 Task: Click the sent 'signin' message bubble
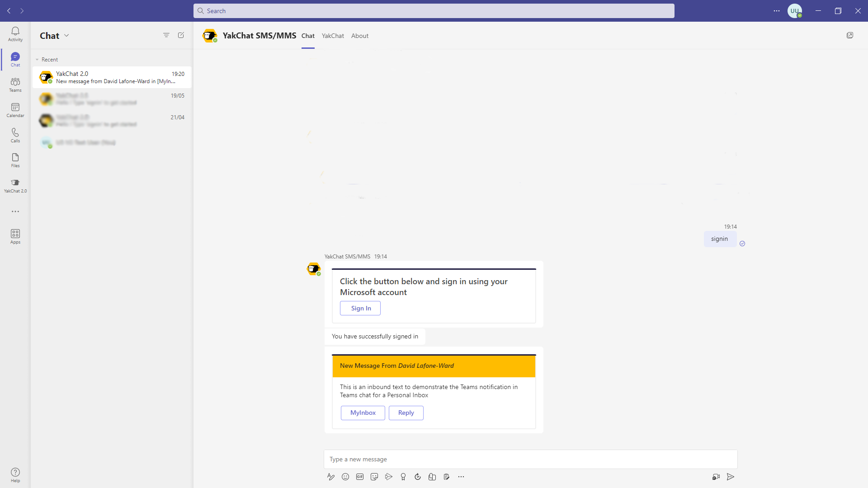coord(720,239)
